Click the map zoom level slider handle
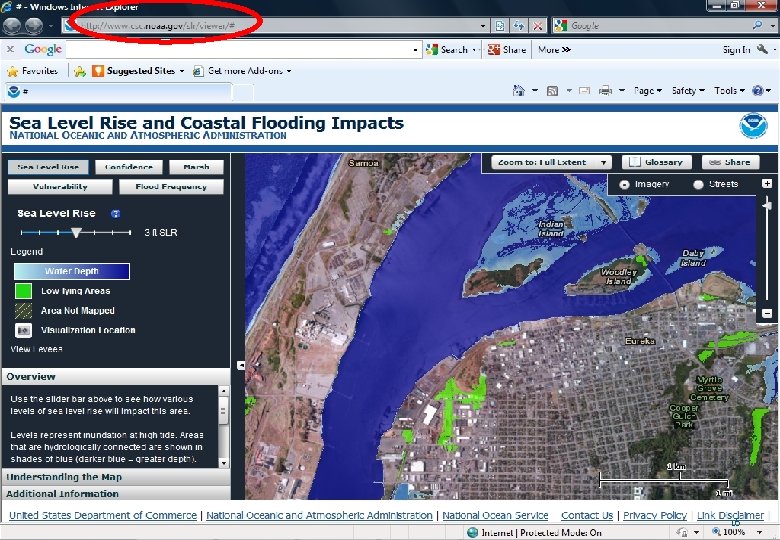 tap(767, 204)
